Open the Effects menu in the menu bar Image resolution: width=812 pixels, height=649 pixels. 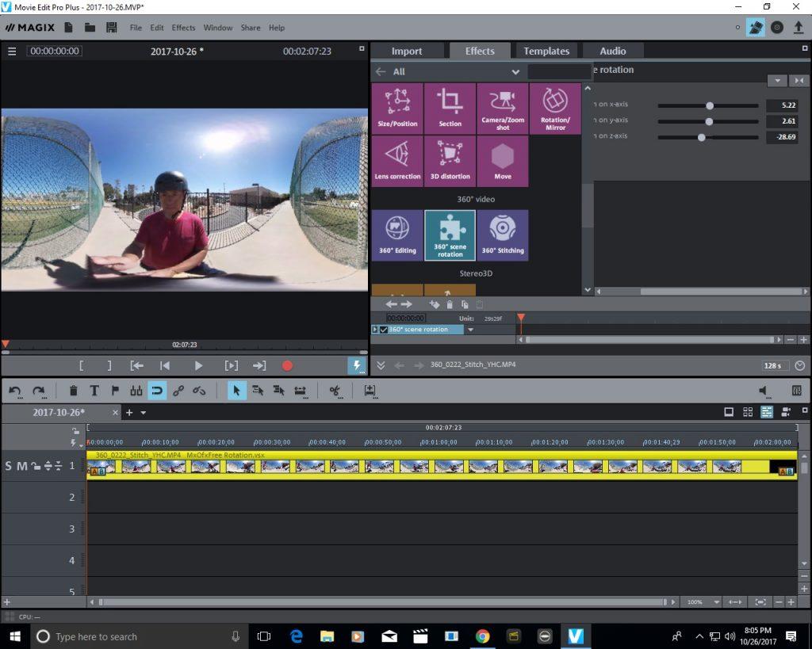(x=183, y=27)
